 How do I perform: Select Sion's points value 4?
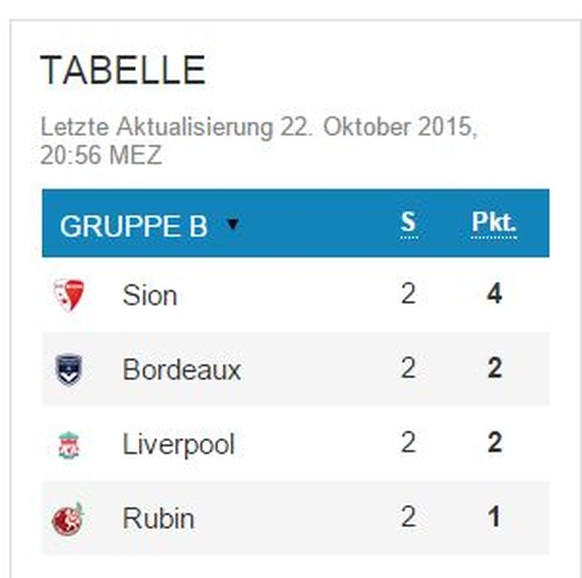(494, 294)
